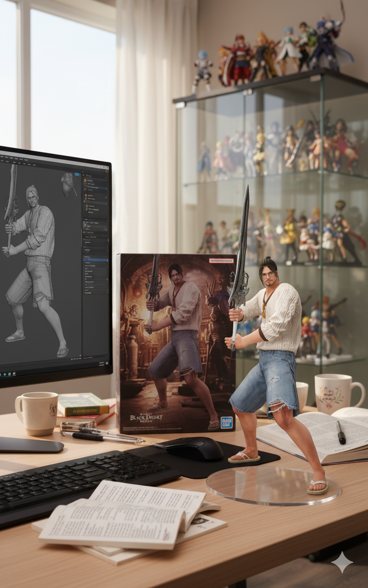
Task: Toggle the blue overlay button in the viewport corner
Action: pos(77,175)
